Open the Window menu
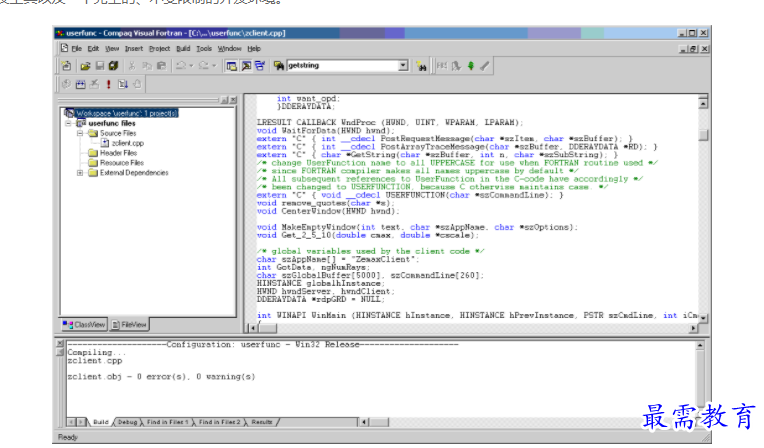The height and width of the screenshot is (448, 764). tap(229, 49)
